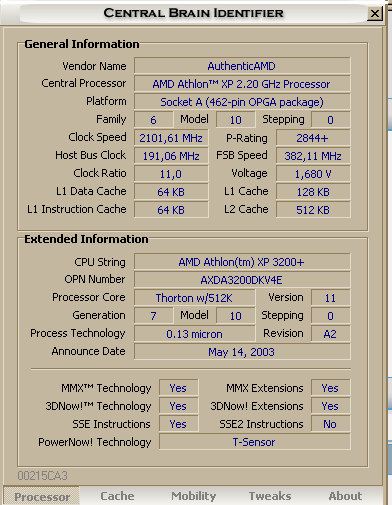Click the Host Bus Clock 191,06 MHz value
Screen dimensions: 392x505
click(171, 156)
